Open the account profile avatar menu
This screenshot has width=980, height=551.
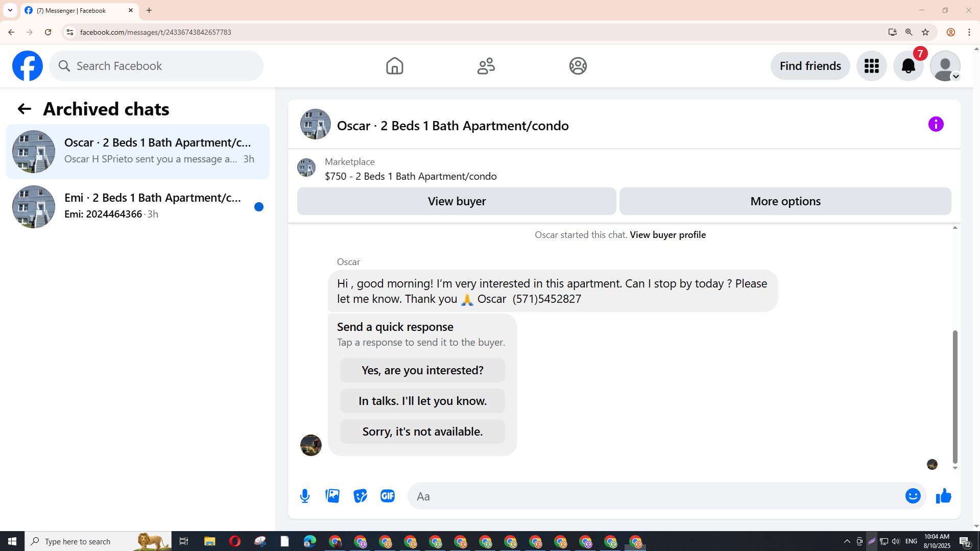(945, 66)
